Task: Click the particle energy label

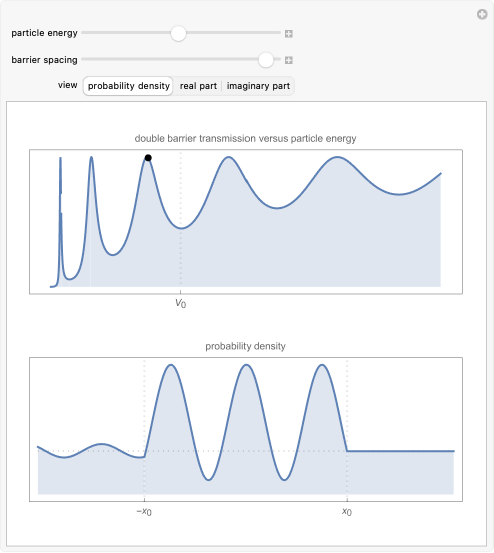Action: 44,33
